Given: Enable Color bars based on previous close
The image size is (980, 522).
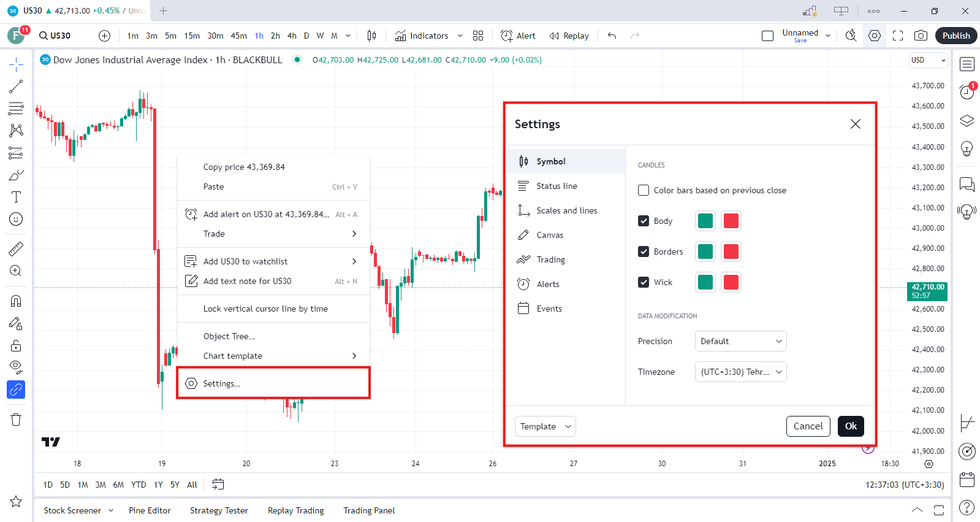Looking at the screenshot, I should [644, 190].
